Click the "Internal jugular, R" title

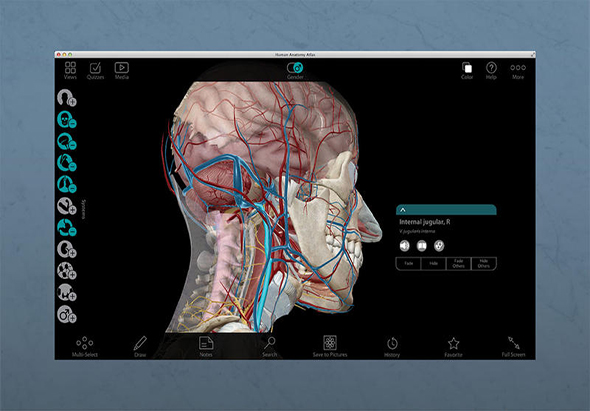click(424, 222)
